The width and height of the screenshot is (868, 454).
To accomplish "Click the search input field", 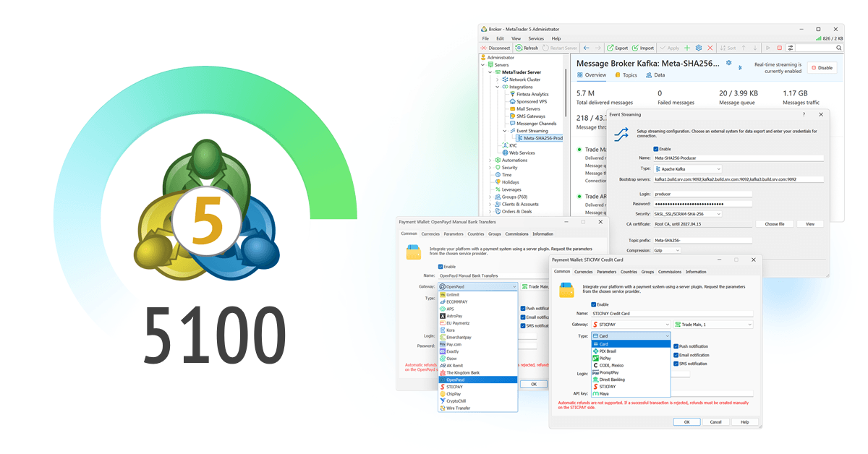I will coord(816,48).
